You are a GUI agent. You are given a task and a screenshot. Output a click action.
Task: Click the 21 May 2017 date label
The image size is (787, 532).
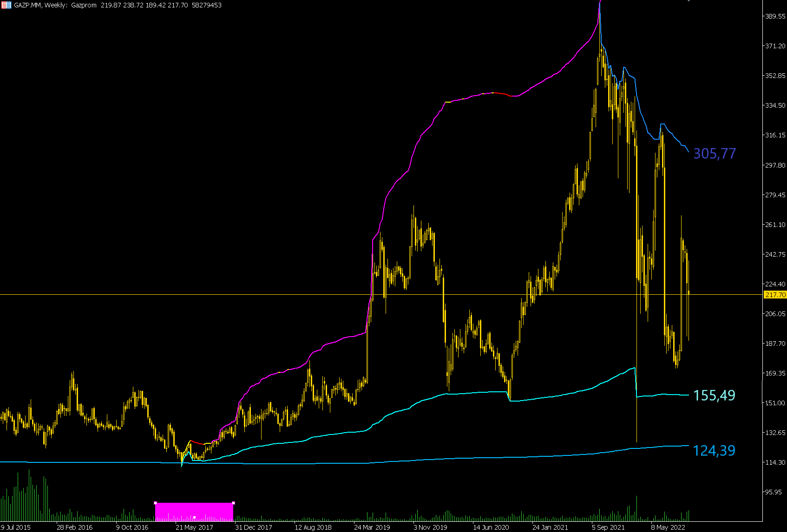194,527
